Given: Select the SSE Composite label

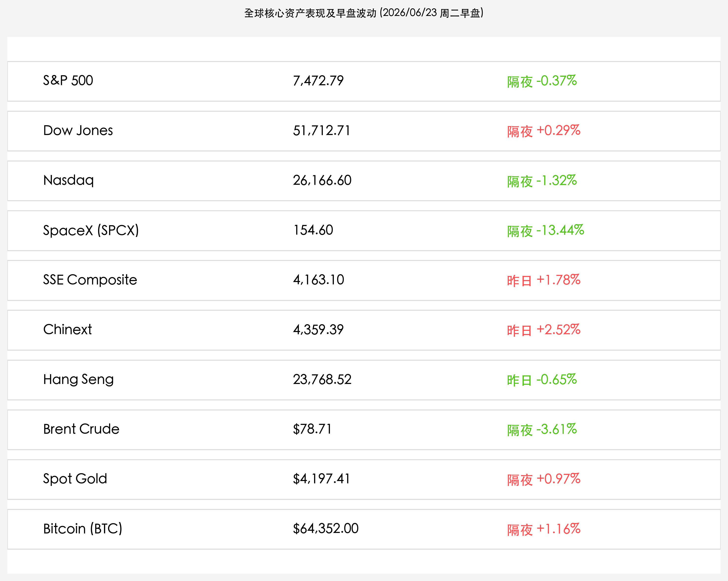Looking at the screenshot, I should point(90,280).
